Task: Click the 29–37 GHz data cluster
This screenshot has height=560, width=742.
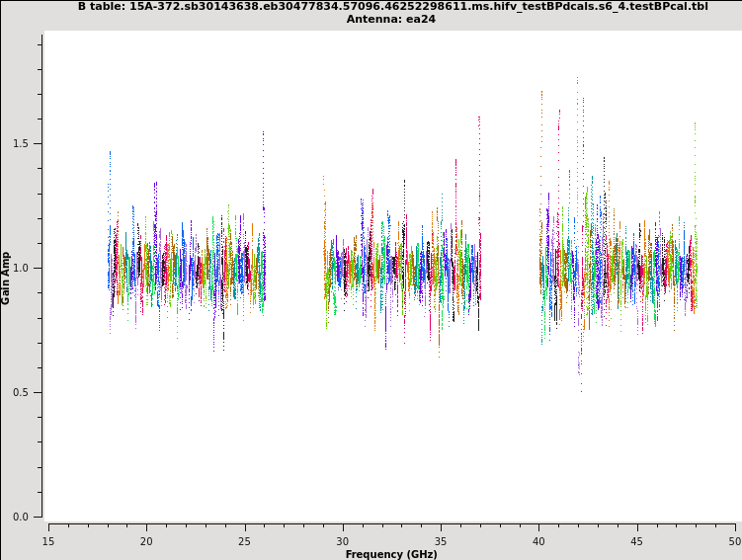Action: pyautogui.click(x=402, y=267)
